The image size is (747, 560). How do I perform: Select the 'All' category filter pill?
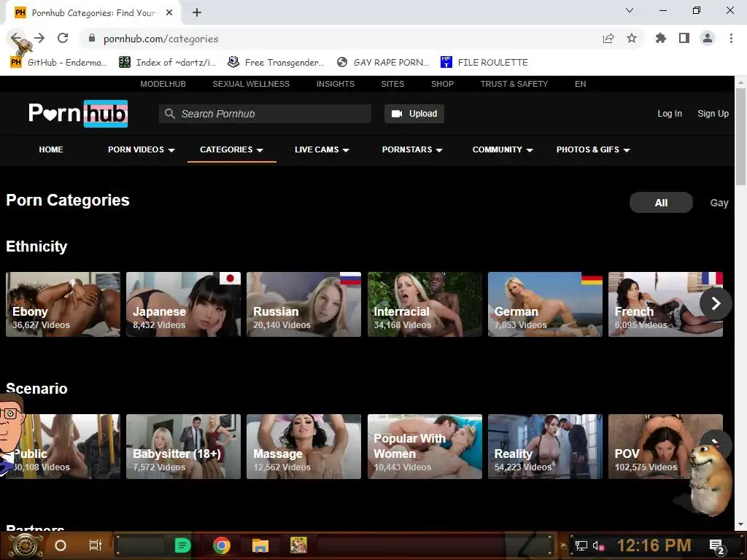click(661, 203)
